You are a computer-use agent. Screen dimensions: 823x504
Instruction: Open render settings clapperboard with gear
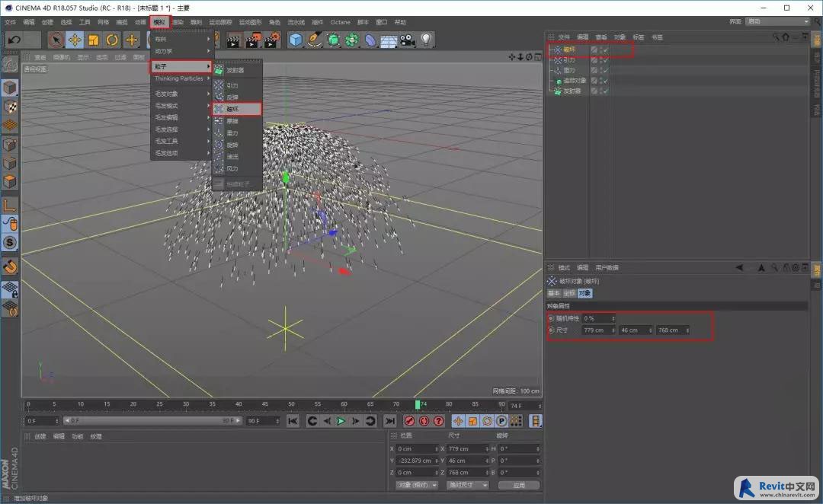click(x=271, y=40)
